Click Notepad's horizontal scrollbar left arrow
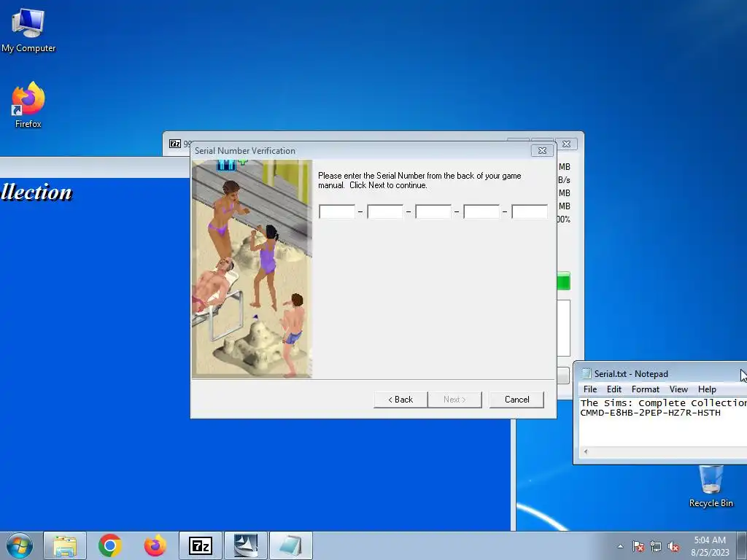The width and height of the screenshot is (747, 560). tap(586, 452)
